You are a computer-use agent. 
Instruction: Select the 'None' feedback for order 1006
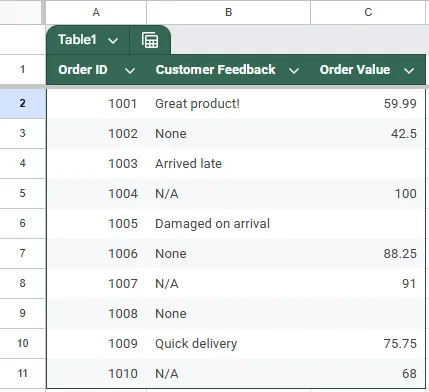[x=228, y=254]
